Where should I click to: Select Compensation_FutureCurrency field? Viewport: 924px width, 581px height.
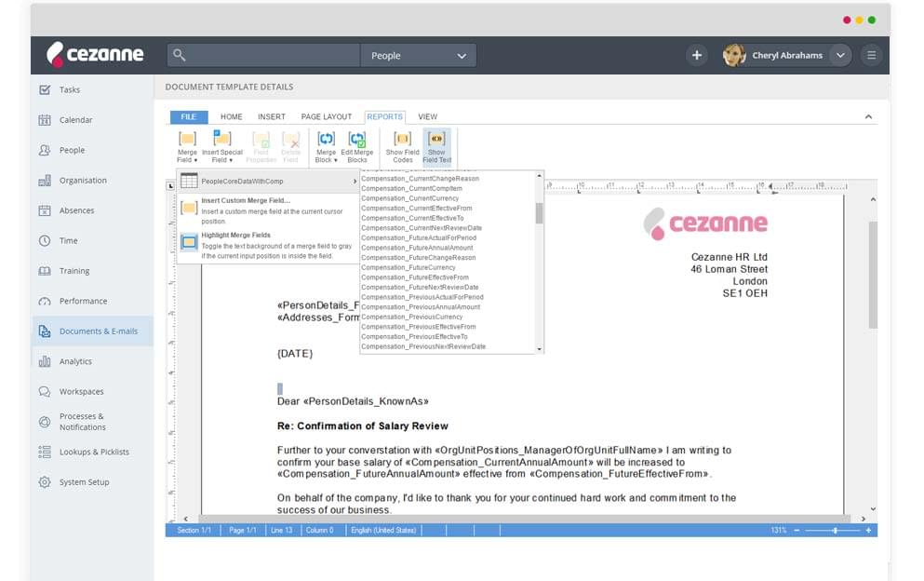coord(408,267)
